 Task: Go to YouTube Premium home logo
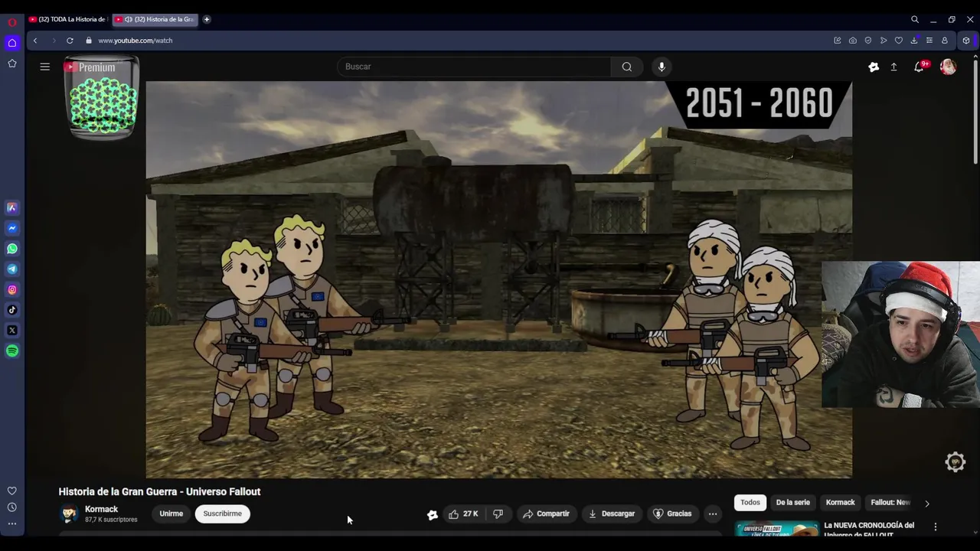90,67
